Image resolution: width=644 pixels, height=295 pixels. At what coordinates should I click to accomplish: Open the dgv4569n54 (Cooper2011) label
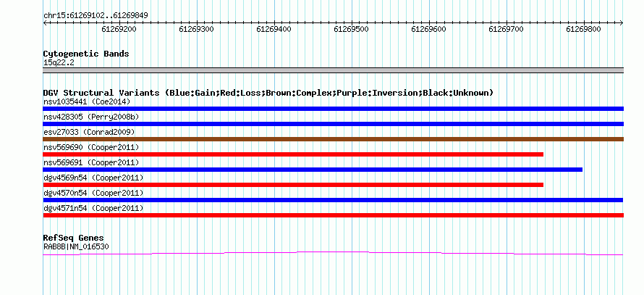[93, 178]
